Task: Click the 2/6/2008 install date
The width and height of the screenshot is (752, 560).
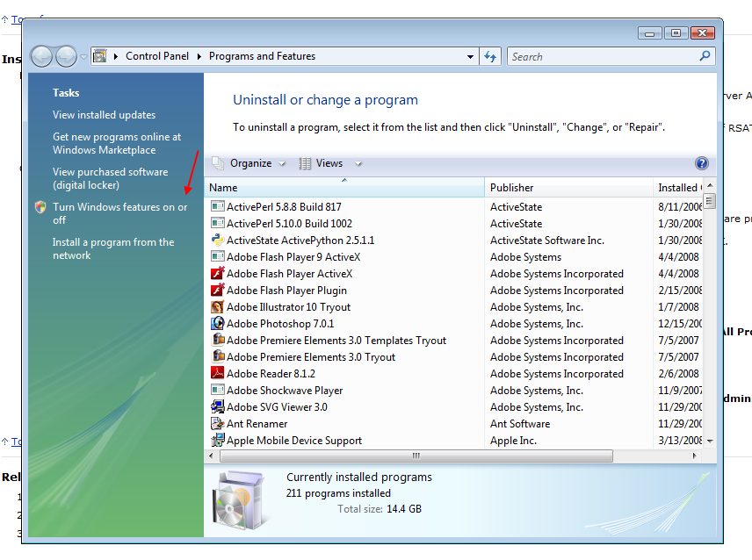Action: [678, 373]
